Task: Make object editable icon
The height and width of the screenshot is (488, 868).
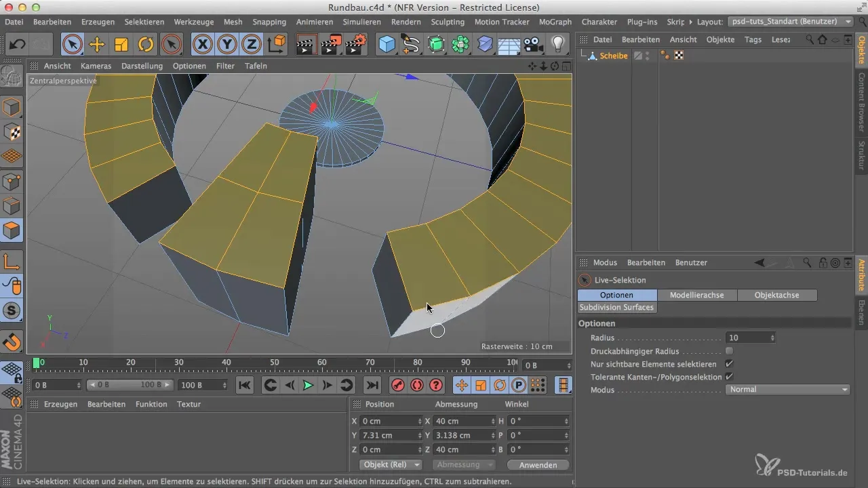Action: pyautogui.click(x=12, y=77)
